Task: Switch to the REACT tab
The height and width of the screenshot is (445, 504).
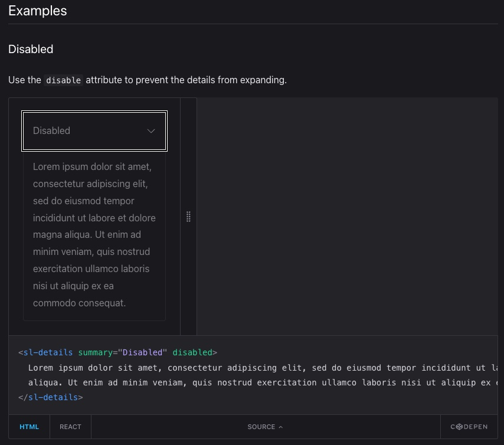Action: tap(70, 426)
